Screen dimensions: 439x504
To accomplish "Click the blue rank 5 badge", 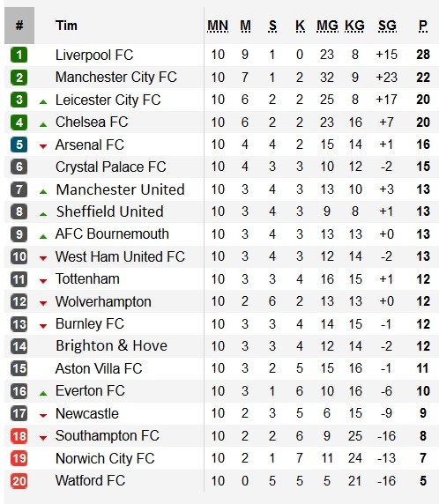I will (x=19, y=145).
